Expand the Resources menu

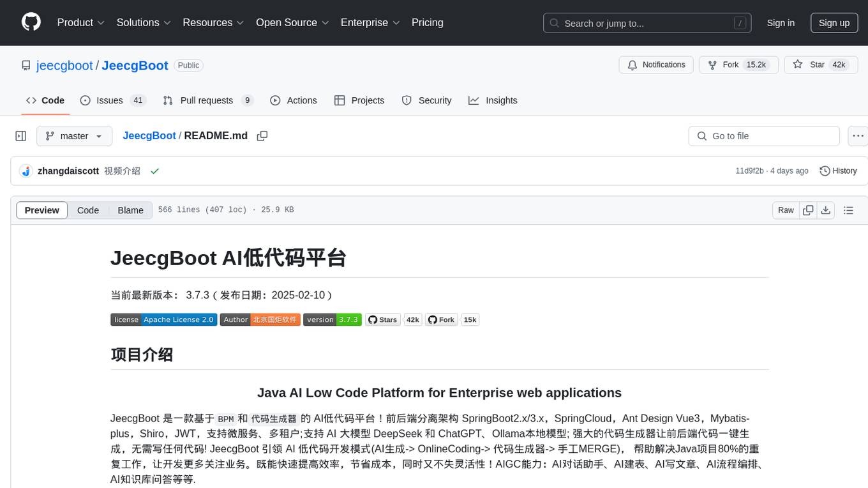tap(213, 22)
